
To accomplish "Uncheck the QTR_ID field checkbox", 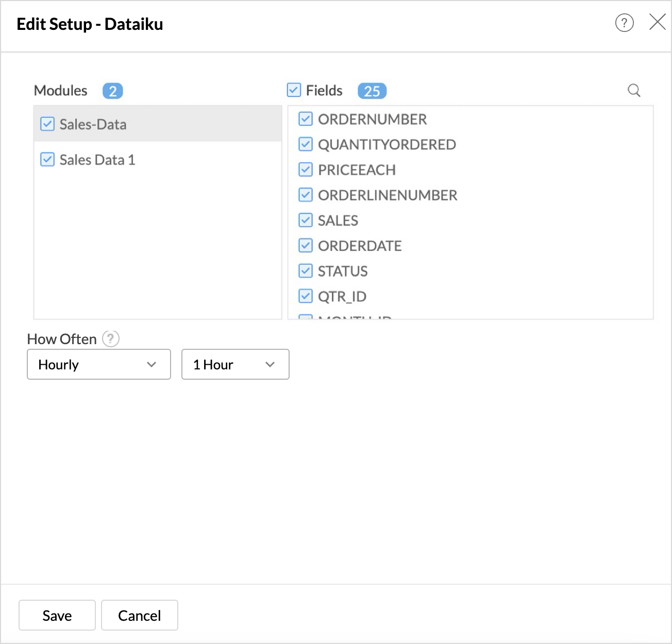I will pos(306,296).
